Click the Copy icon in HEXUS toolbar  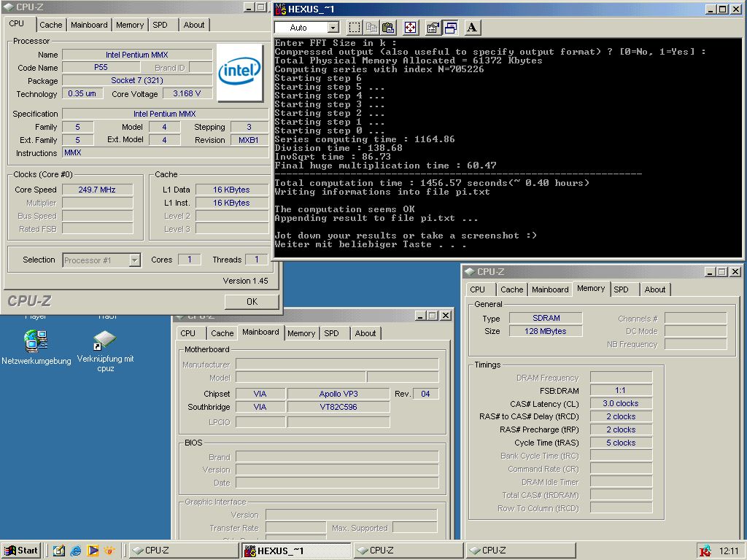pyautogui.click(x=371, y=28)
